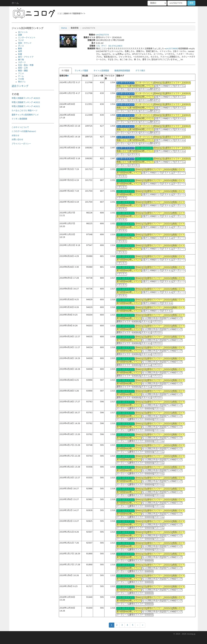
Task: Switch to the タグ履歴 tab
Action: coord(65,71)
